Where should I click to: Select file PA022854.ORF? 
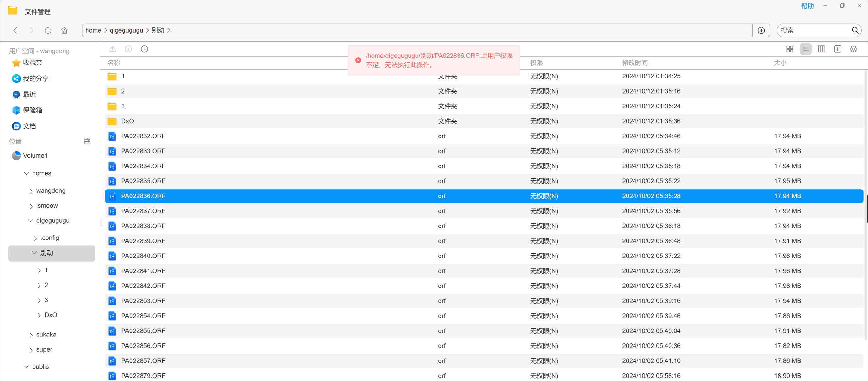point(484,316)
